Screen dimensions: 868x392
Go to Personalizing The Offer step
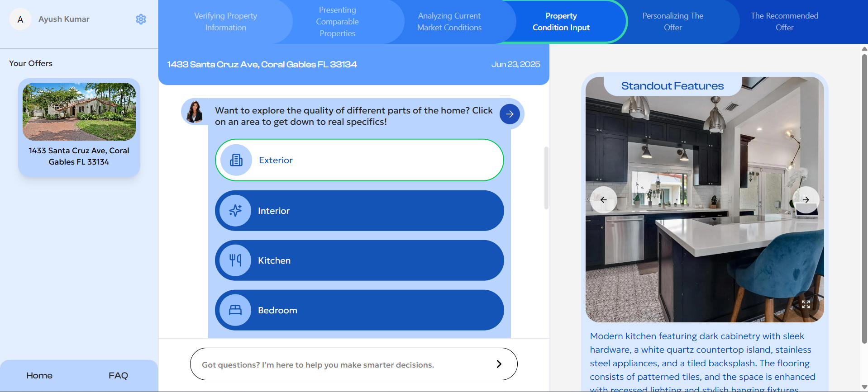tap(673, 22)
